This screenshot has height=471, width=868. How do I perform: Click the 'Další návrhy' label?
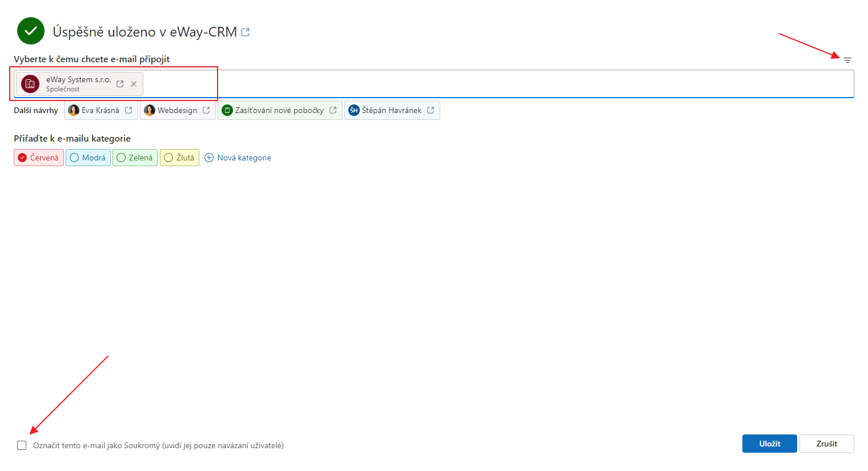pyautogui.click(x=36, y=110)
